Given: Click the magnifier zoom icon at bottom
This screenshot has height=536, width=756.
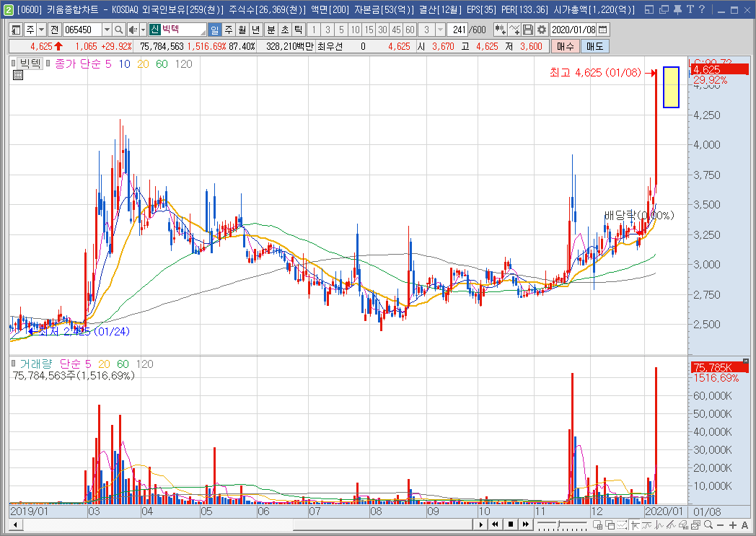Looking at the screenshot, I should click(708, 525).
